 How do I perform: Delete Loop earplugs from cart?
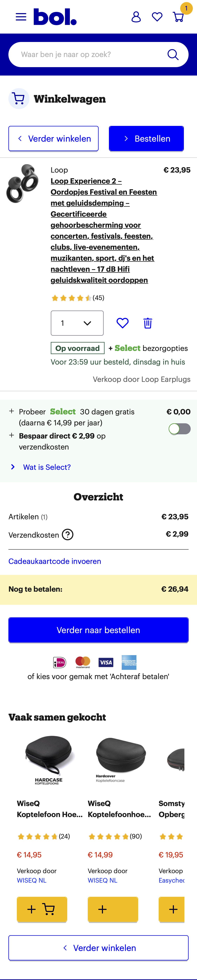(147, 323)
